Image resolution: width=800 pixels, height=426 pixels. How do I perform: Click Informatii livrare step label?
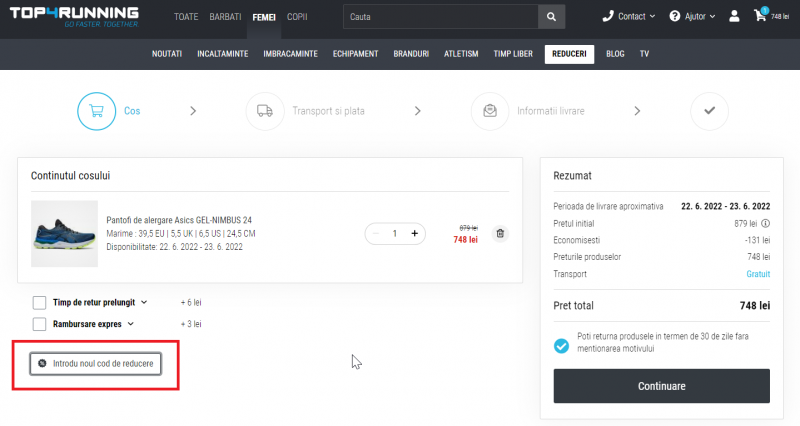(551, 111)
